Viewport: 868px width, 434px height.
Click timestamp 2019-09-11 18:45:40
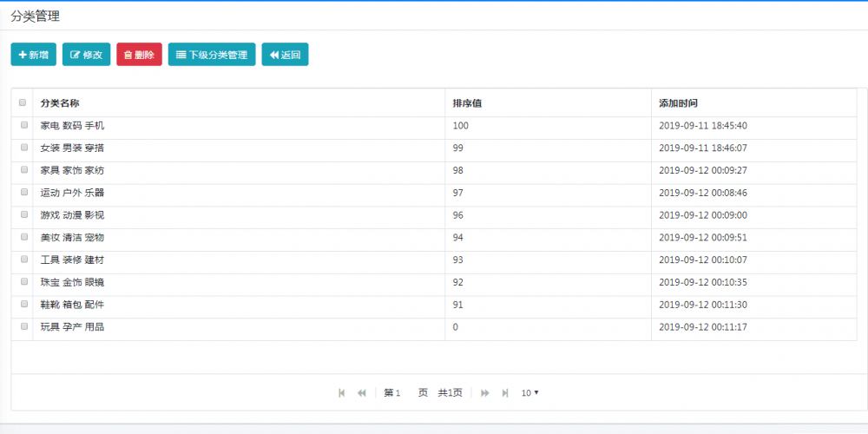(x=703, y=126)
